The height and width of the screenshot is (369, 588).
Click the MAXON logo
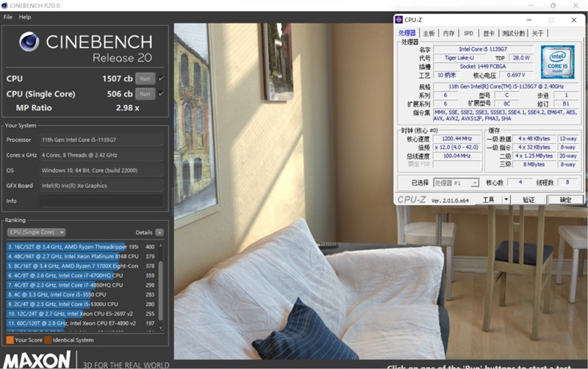coord(37,360)
